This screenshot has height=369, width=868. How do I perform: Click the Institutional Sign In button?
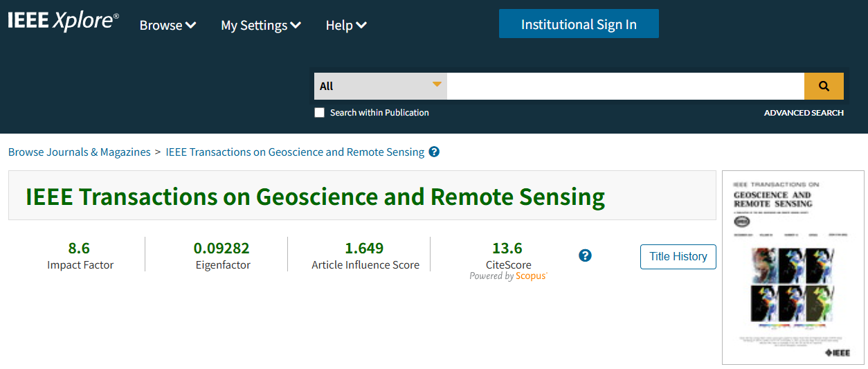pyautogui.click(x=578, y=24)
